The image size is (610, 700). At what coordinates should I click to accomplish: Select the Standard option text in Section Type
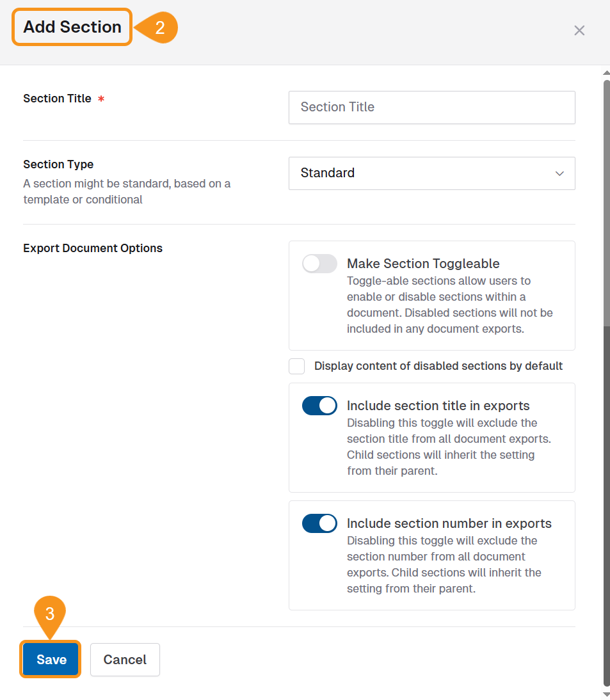pyautogui.click(x=327, y=173)
